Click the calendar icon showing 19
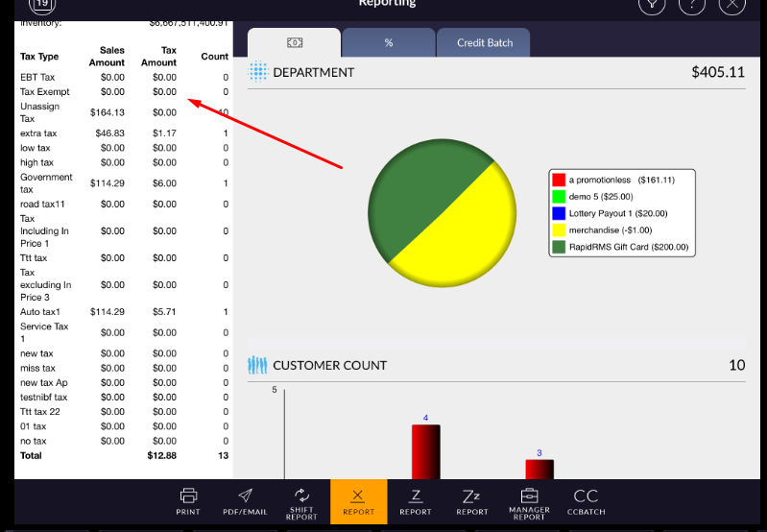The width and height of the screenshot is (767, 532). click(42, 5)
